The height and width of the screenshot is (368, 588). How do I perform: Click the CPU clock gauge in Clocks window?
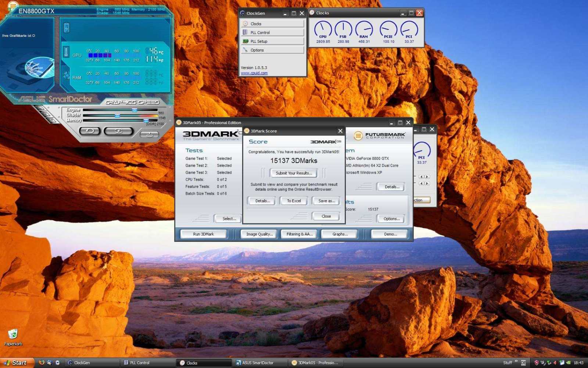[323, 32]
